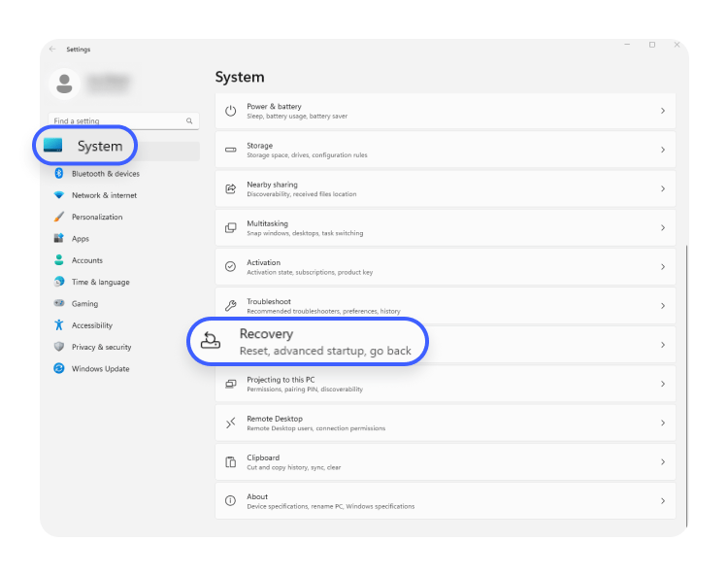Click the Time & language globe icon
The height and width of the screenshot is (576, 728).
click(x=59, y=282)
